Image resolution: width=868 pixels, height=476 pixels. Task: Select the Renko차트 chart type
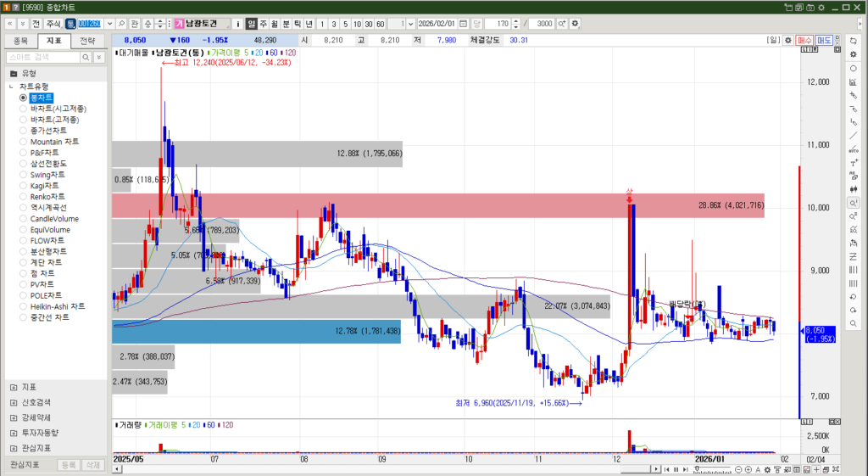coord(24,196)
